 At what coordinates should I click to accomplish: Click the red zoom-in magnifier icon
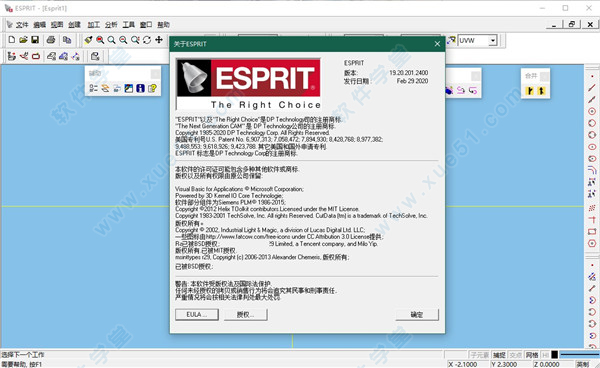(x=100, y=40)
